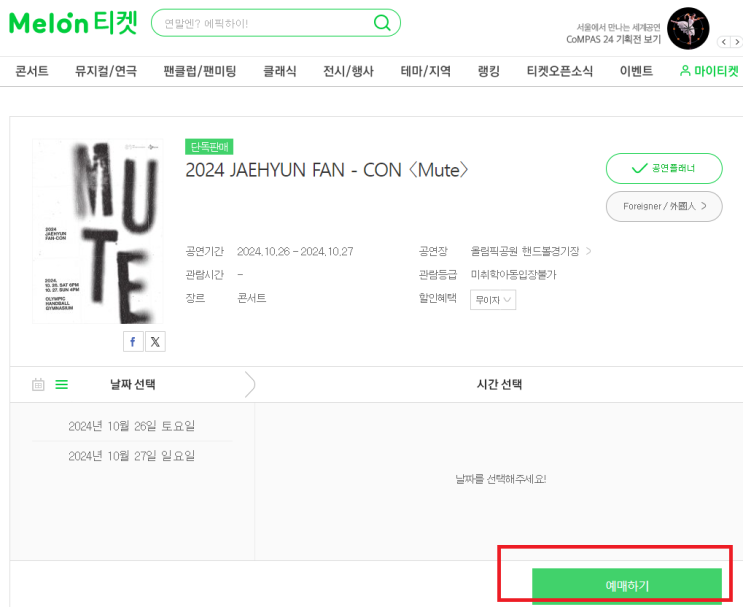
Task: Toggle 공연플래너 checkmark button
Action: click(664, 168)
